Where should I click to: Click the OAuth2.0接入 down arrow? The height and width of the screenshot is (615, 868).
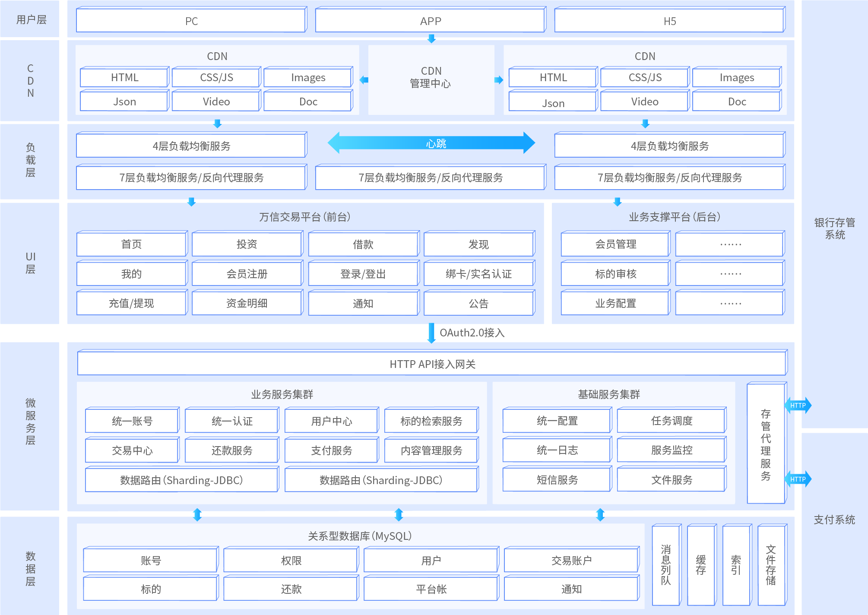tap(431, 333)
